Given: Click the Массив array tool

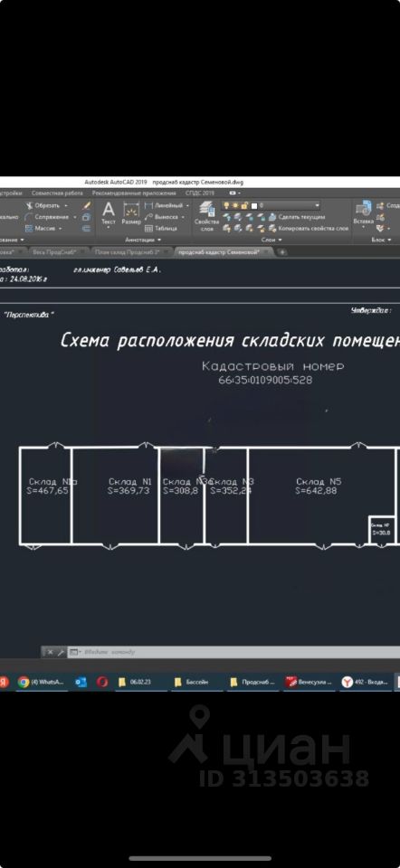Looking at the screenshot, I should 43,228.
